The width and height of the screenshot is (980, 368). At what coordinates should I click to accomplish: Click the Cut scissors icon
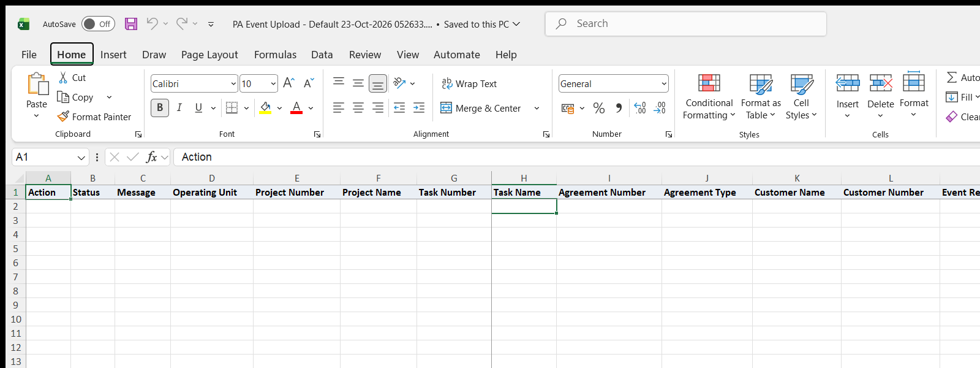tap(63, 78)
